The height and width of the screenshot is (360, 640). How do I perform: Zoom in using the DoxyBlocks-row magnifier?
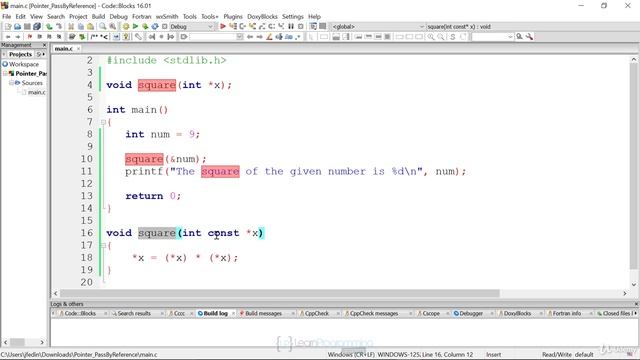click(431, 37)
